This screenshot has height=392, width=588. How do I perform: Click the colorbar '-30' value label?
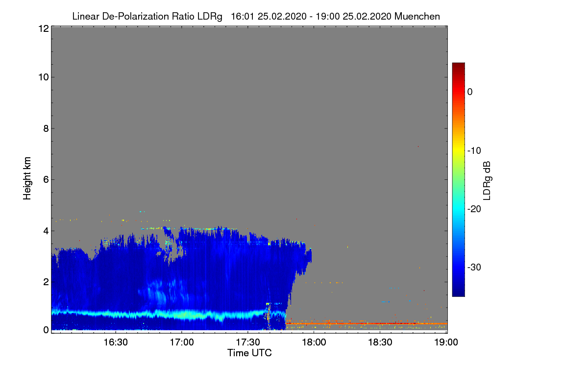pyautogui.click(x=474, y=268)
